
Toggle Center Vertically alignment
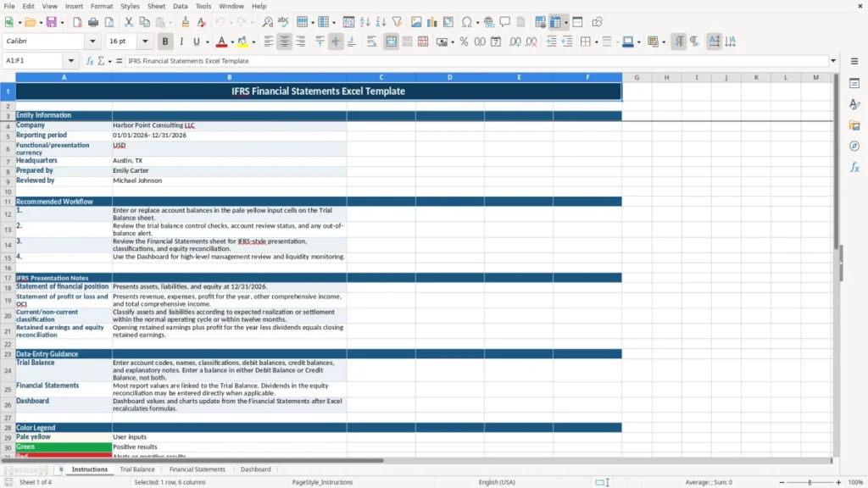click(336, 42)
